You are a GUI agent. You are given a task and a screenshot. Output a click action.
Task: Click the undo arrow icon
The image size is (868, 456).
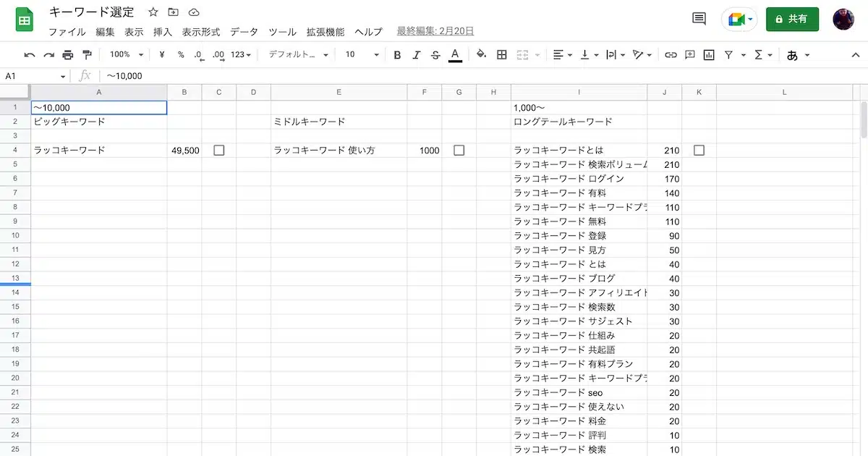(30, 55)
